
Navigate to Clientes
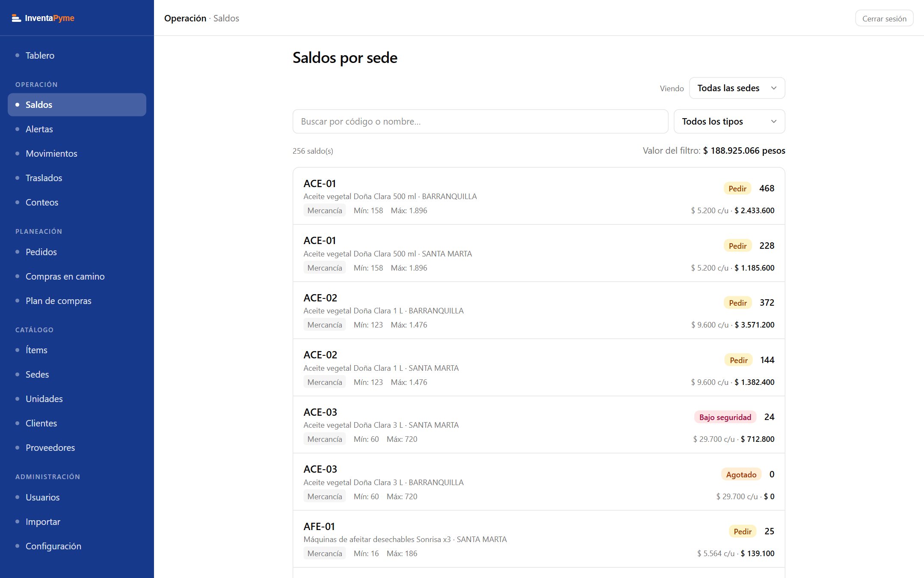pos(77,423)
